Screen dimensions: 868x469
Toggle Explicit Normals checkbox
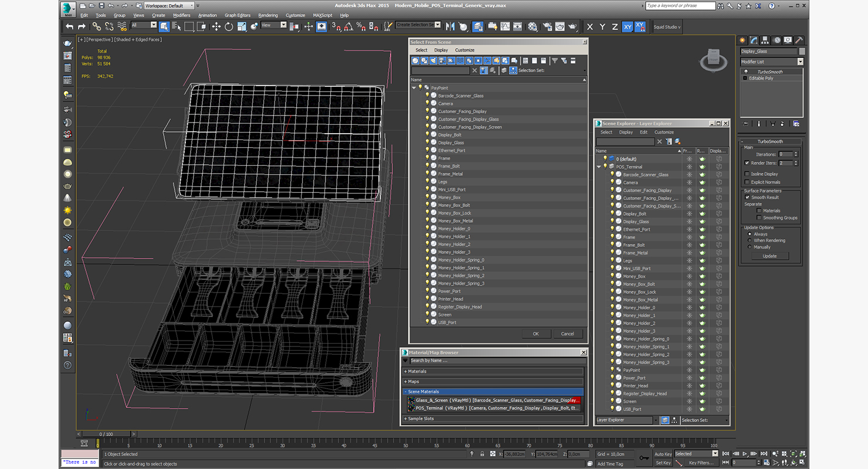point(747,182)
